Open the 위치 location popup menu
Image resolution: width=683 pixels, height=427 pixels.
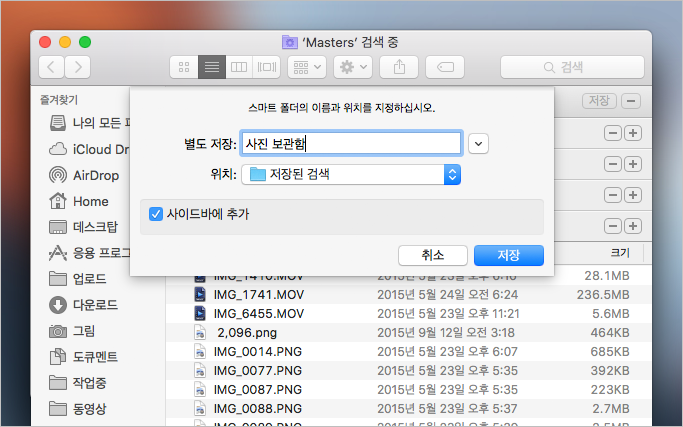pyautogui.click(x=351, y=175)
